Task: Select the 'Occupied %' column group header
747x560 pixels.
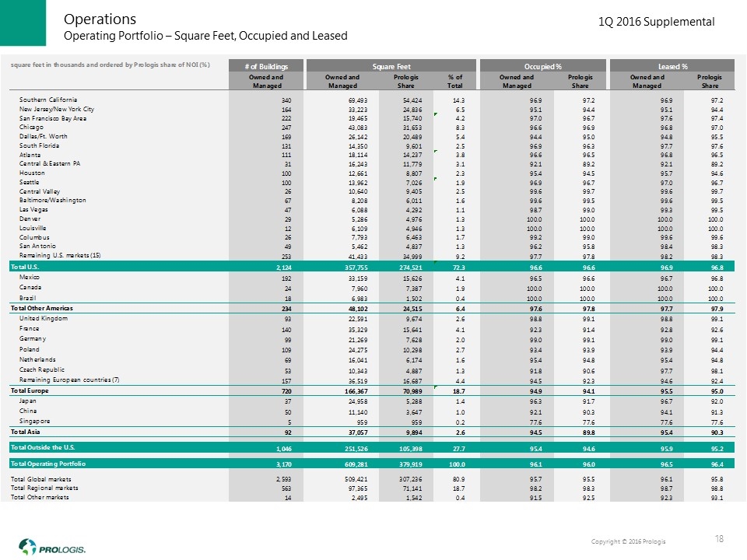Action: coord(542,65)
